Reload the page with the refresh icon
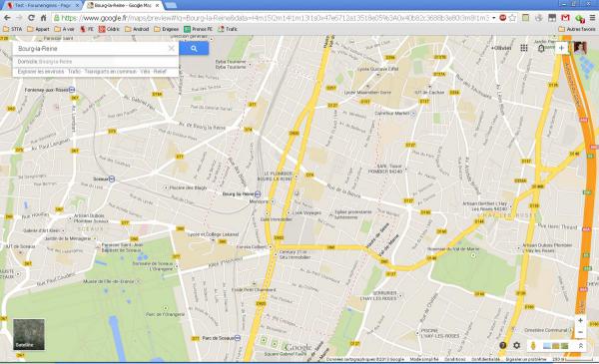The image size is (599, 364). click(x=31, y=18)
